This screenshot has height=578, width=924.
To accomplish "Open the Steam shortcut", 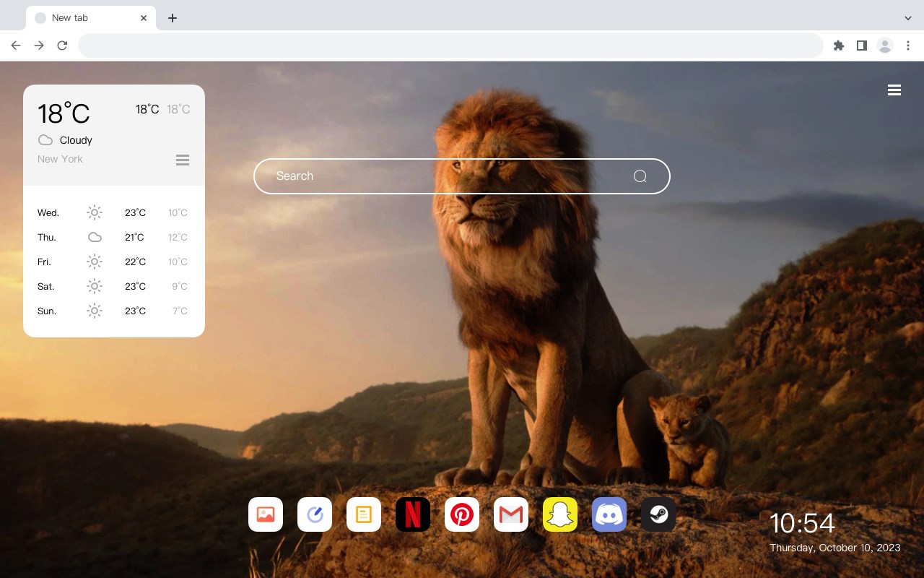I will (658, 514).
